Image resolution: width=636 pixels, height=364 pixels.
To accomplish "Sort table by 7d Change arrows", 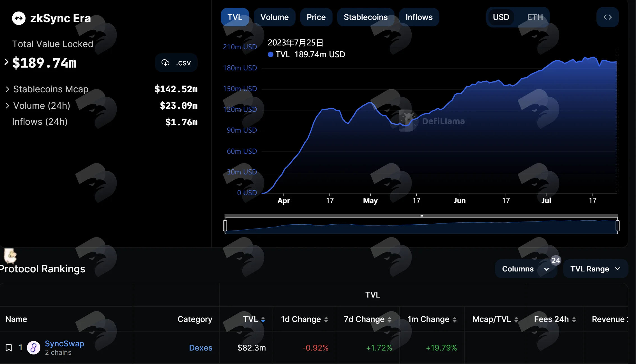I will 390,319.
